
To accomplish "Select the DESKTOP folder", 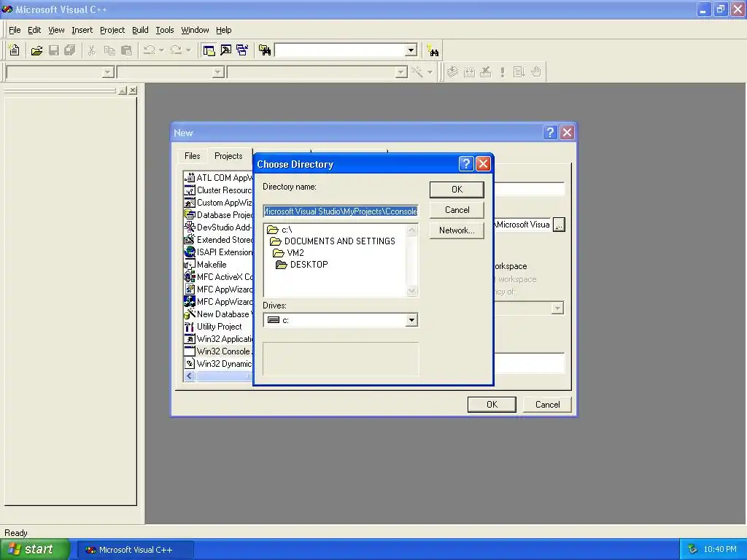I will point(302,264).
